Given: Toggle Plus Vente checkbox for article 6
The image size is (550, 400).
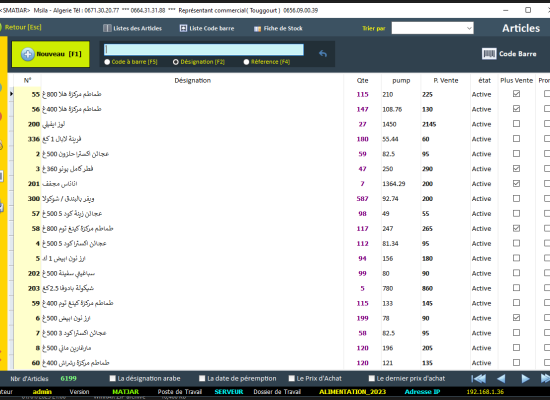Looking at the screenshot, I should click(516, 318).
